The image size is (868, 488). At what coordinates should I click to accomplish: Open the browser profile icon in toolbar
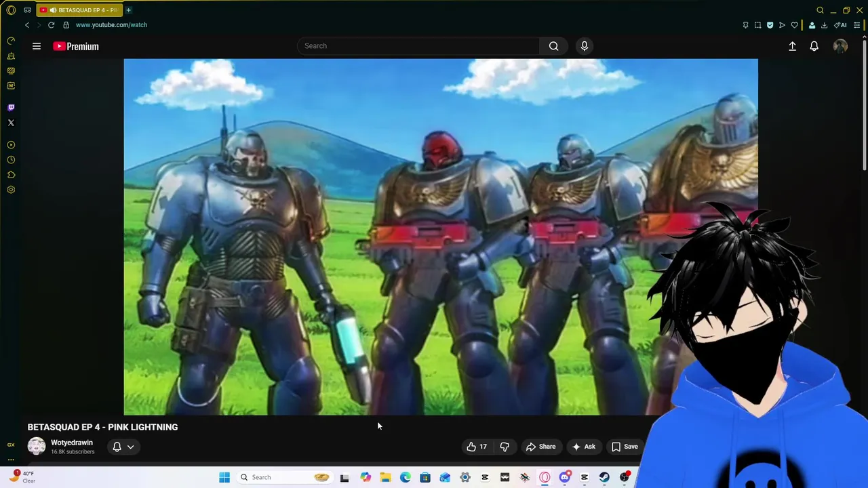coord(812,25)
